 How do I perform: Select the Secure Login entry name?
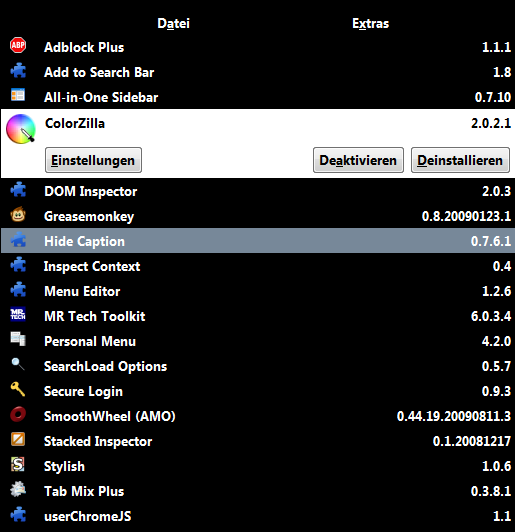[83, 392]
